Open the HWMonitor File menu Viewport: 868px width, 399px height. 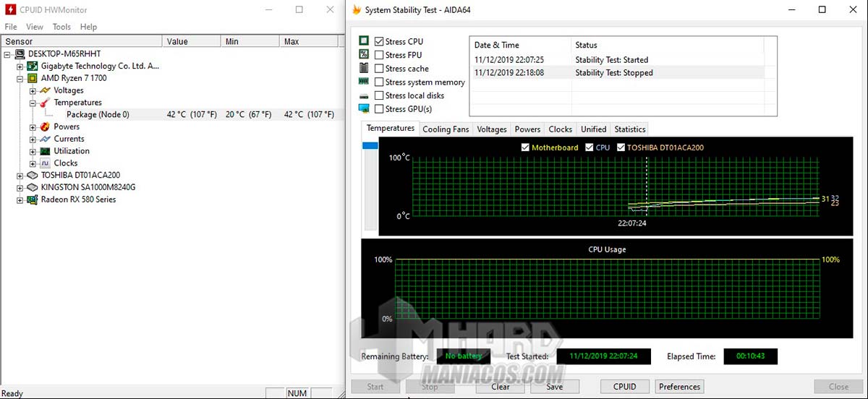[x=11, y=27]
